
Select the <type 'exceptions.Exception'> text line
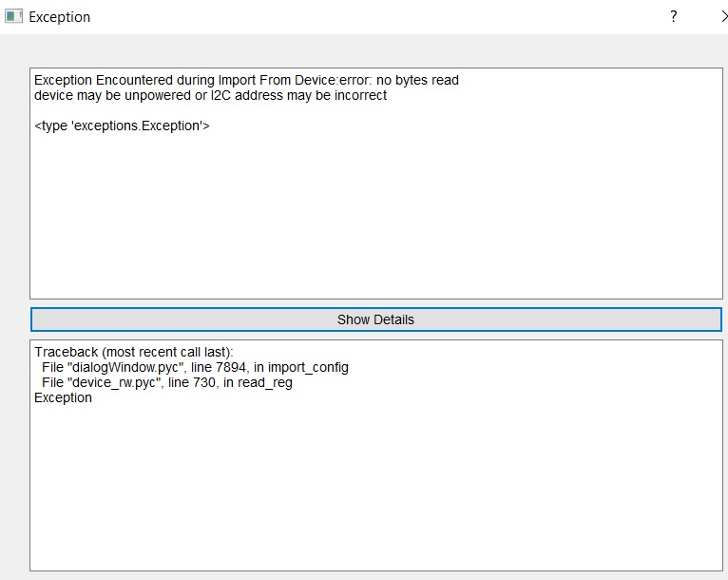122,126
